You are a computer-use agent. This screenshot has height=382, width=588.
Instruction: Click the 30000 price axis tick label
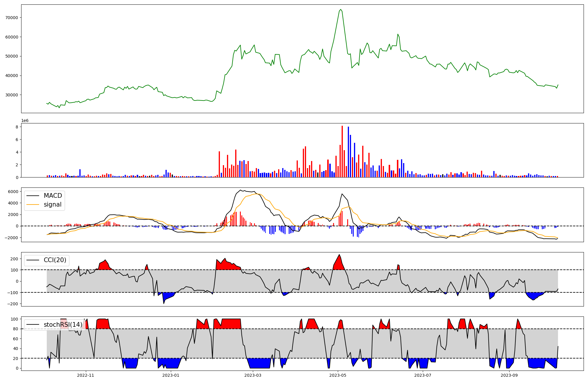click(12, 95)
